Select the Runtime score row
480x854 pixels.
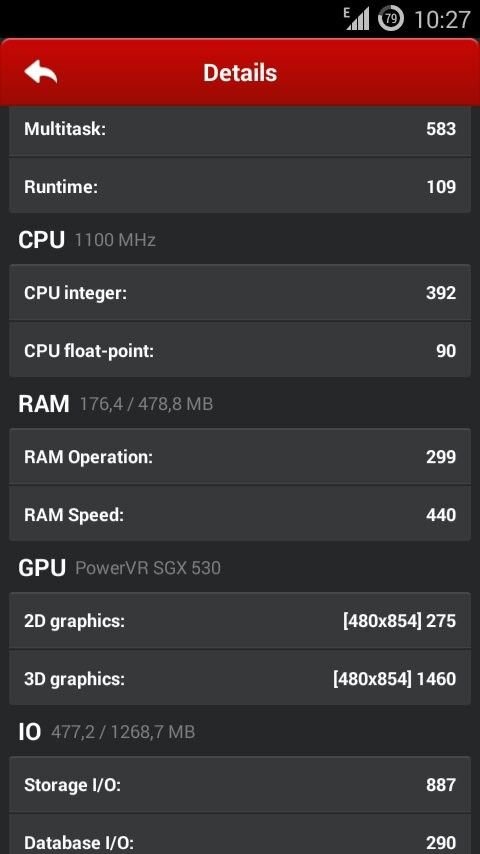[x=240, y=187]
